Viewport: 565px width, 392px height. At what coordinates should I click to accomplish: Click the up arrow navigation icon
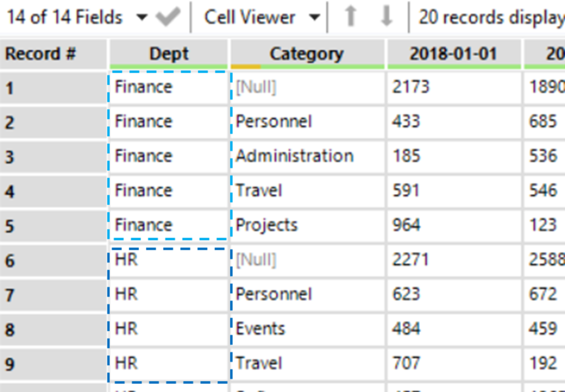coord(351,17)
